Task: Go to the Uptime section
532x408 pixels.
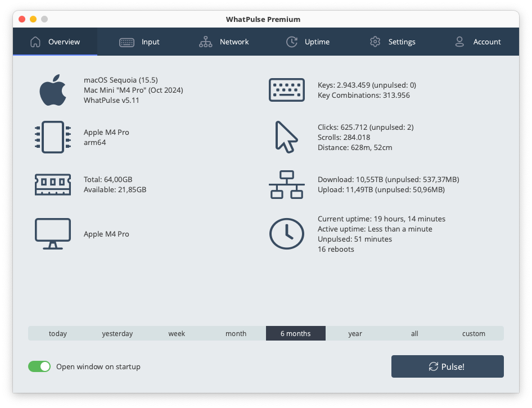Action: pyautogui.click(x=308, y=42)
